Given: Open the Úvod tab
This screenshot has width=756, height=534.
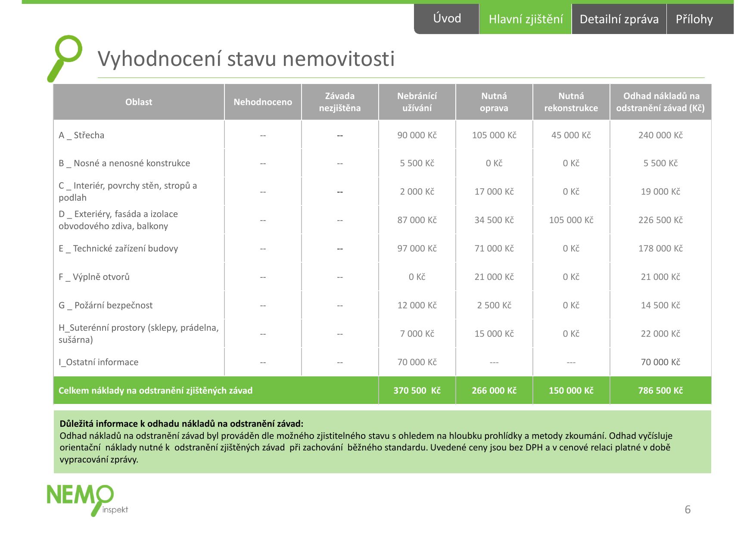Looking at the screenshot, I should coord(447,19).
